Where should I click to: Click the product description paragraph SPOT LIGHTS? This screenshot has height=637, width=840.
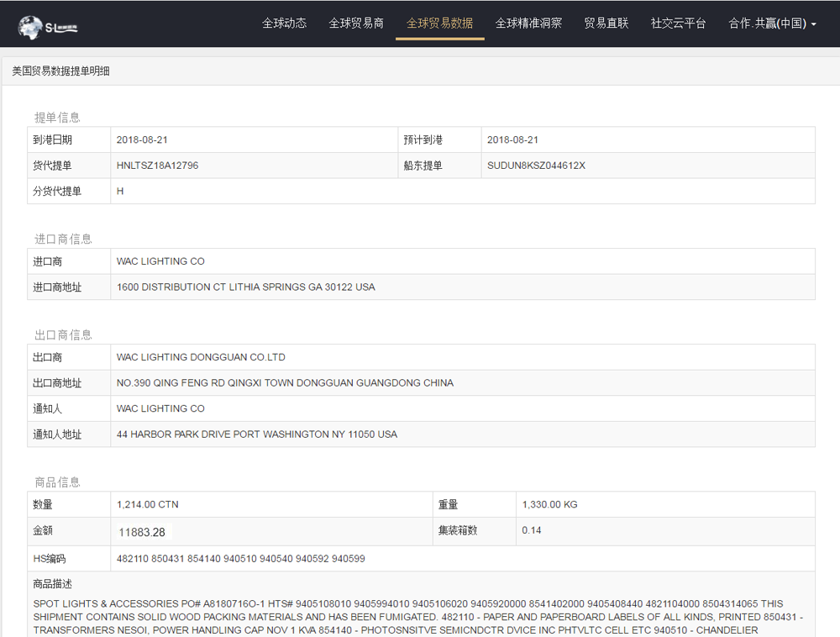coord(417,617)
